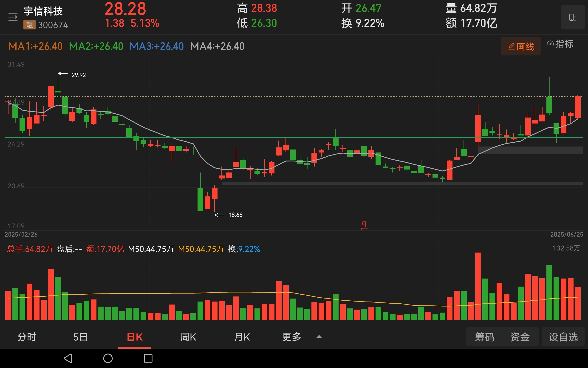Tap the MA1:+26.40 label

[35, 46]
